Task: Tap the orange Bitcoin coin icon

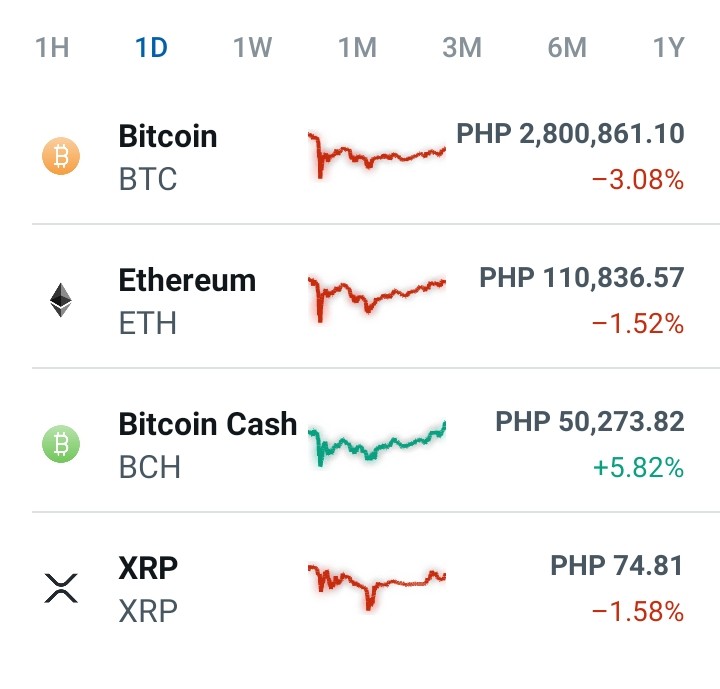Action: point(61,156)
